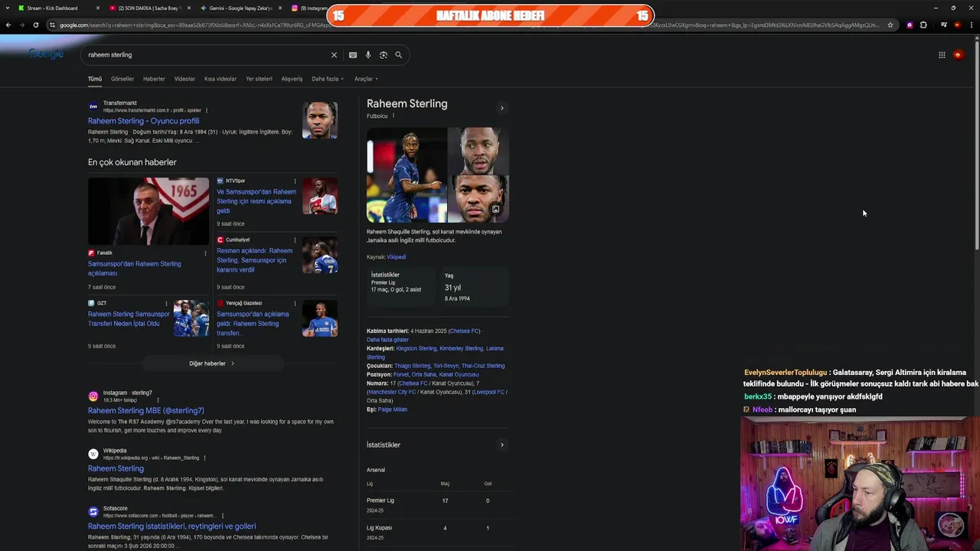
Task: Reload the current page
Action: click(x=36, y=25)
